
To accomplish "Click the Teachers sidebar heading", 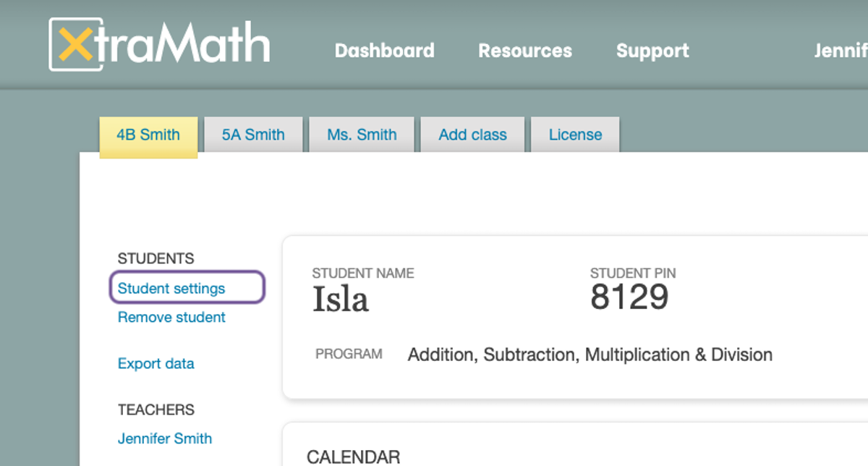I will pos(156,410).
